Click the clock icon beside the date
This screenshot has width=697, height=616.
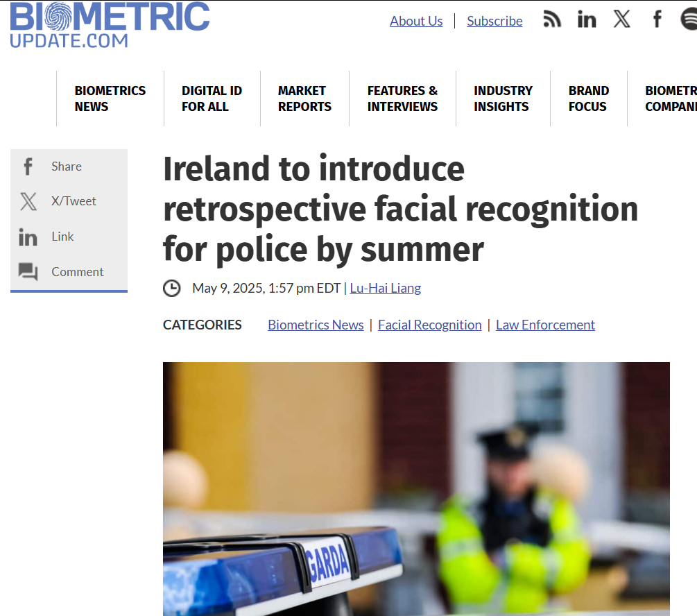coord(171,288)
